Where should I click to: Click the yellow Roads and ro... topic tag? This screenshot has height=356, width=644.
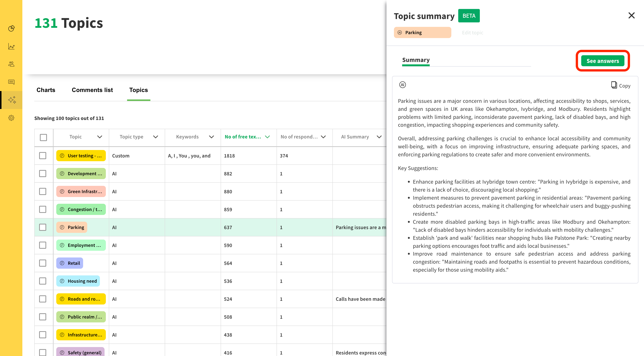(x=81, y=299)
